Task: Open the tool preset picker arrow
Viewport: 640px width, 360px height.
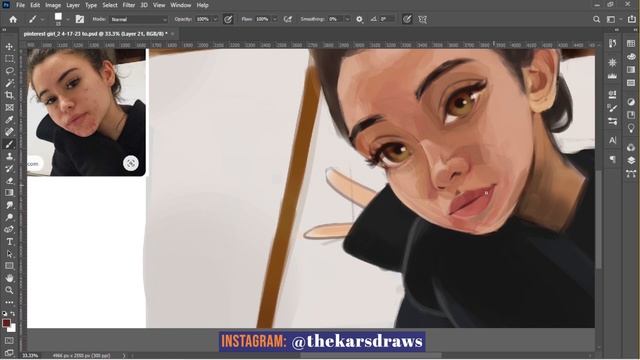Action: tap(42, 19)
